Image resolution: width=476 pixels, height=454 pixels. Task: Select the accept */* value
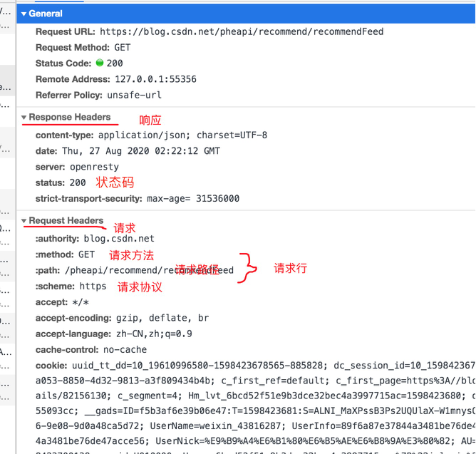click(81, 302)
